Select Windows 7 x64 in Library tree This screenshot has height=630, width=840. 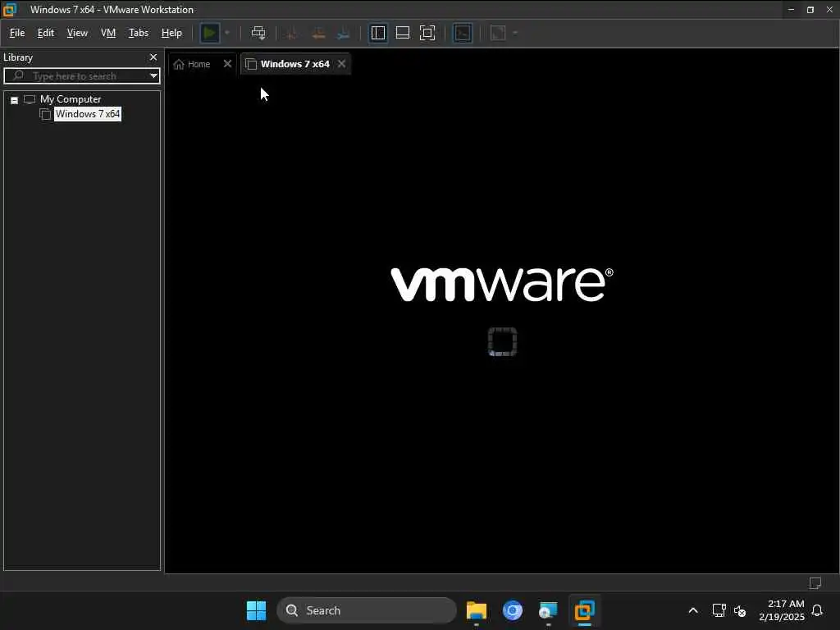pyautogui.click(x=88, y=114)
